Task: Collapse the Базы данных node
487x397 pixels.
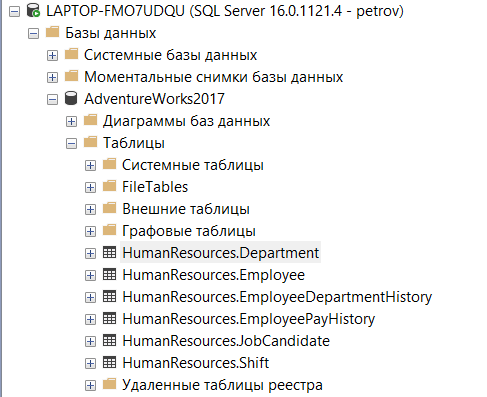Action: 33,34
